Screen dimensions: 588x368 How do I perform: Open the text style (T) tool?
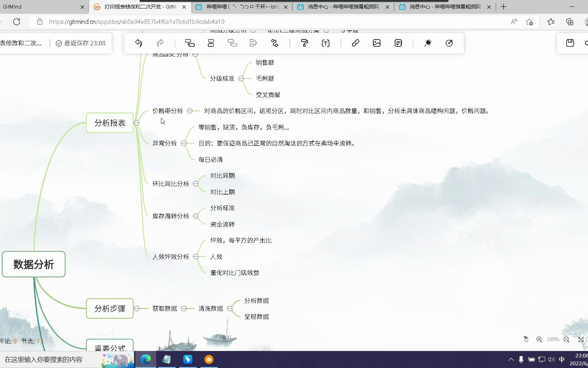point(325,43)
